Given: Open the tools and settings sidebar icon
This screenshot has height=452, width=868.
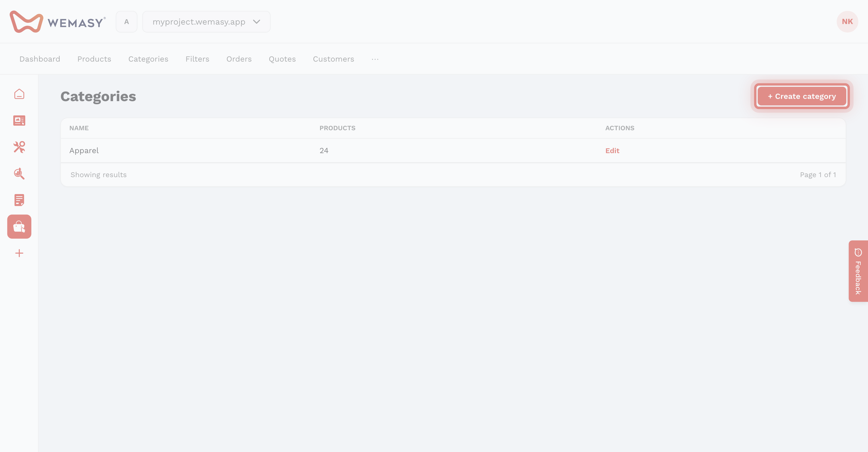Looking at the screenshot, I should coord(19,147).
